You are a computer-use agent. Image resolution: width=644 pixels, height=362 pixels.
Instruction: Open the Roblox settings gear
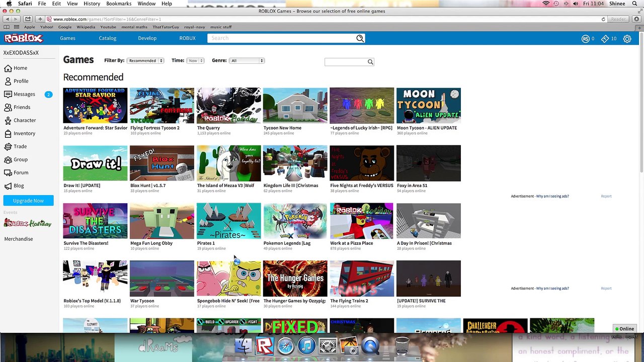pos(627,38)
